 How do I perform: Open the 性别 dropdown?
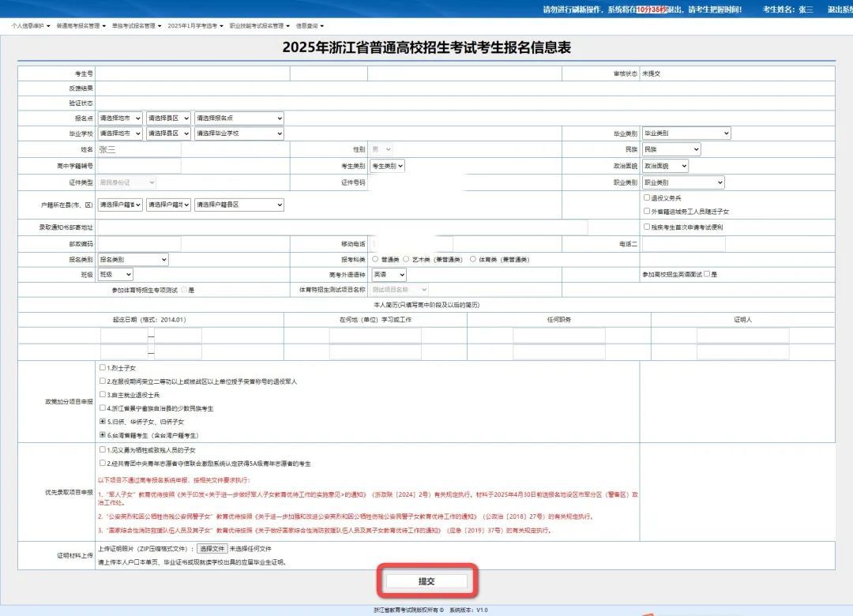[381, 149]
